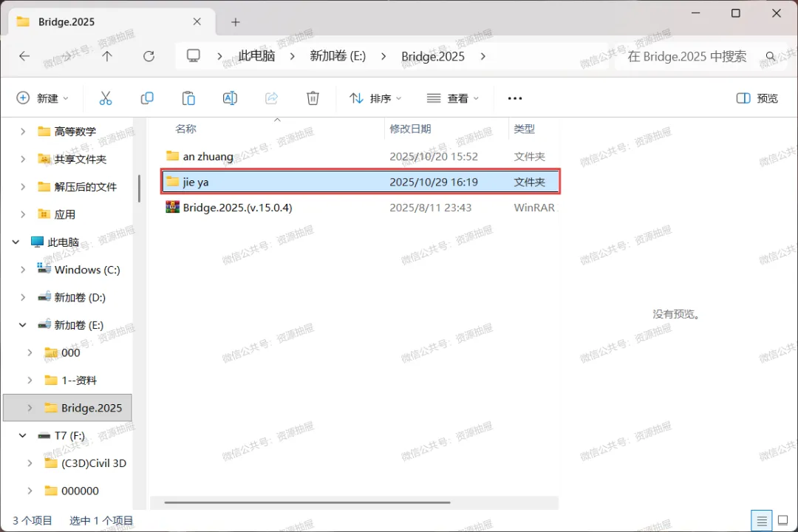Click 此电脑 in the address breadcrumb
Screen dimensions: 798x532
(x=257, y=56)
